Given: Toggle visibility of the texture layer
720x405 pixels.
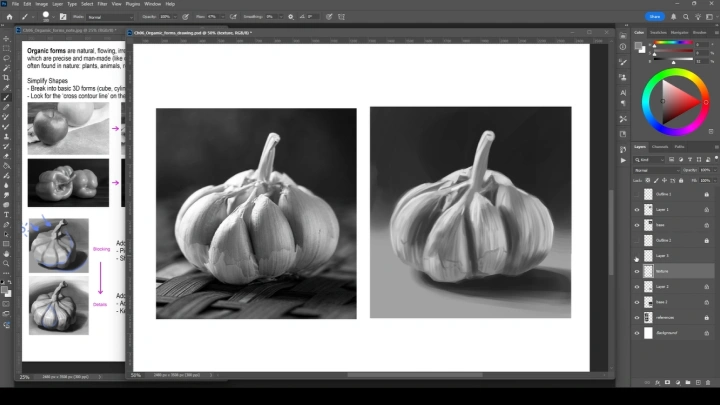Looking at the screenshot, I should 637,271.
